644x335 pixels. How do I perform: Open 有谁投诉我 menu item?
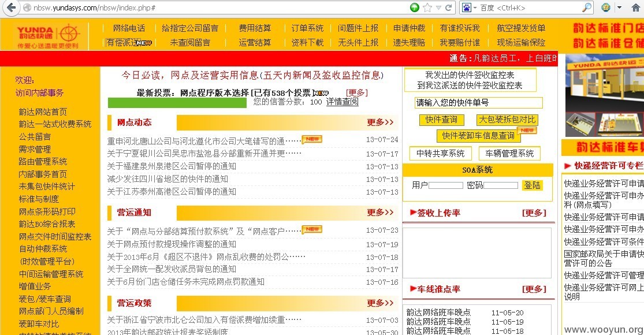tap(460, 28)
